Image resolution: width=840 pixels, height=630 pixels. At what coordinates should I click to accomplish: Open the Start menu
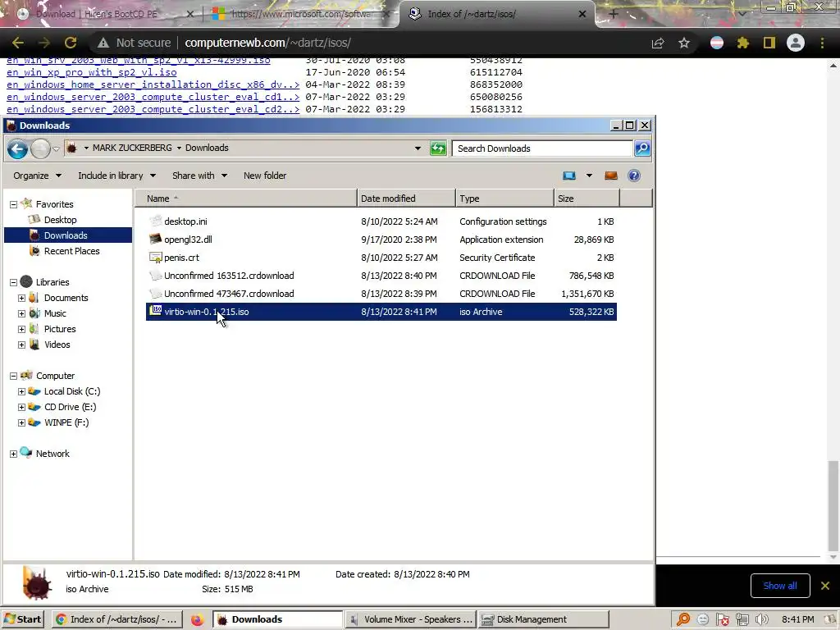pos(22,620)
